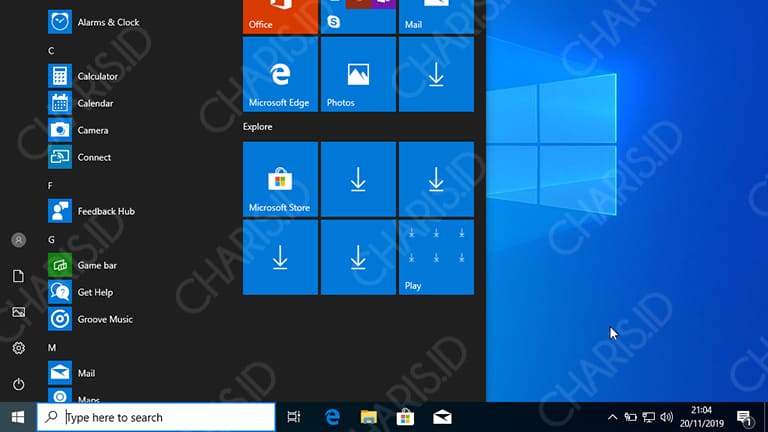Click the Windows Start button

[x=18, y=417]
